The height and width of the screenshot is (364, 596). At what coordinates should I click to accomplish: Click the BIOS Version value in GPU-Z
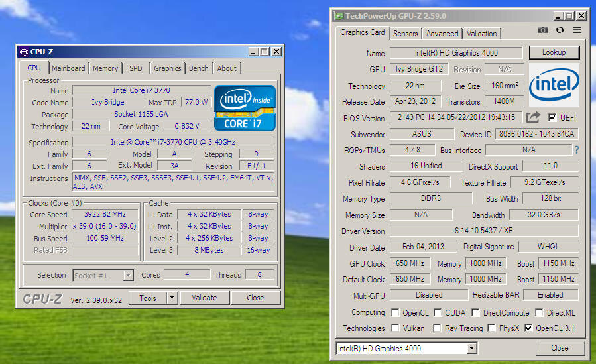coord(456,117)
